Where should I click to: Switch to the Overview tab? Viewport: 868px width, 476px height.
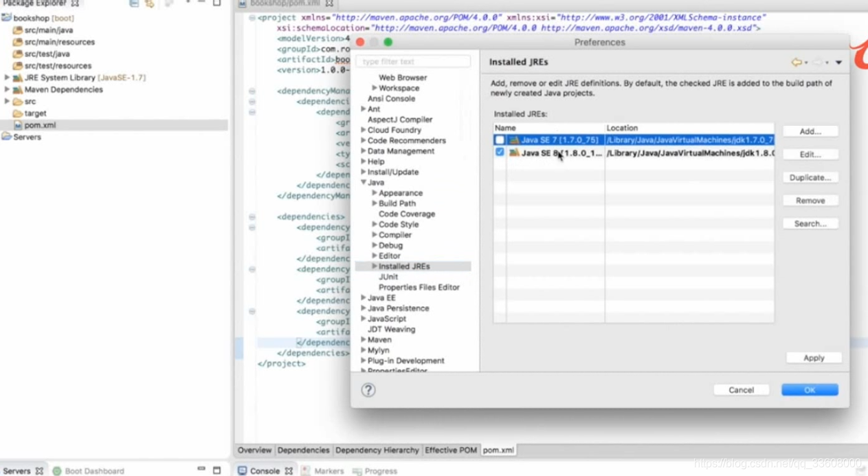(x=254, y=450)
